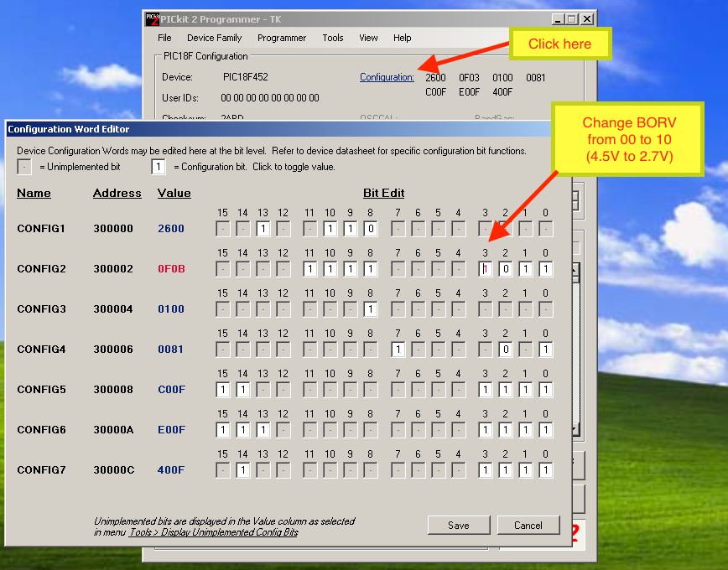Close the PICkit 2 Programmer window
The height and width of the screenshot is (570, 728).
(x=587, y=19)
